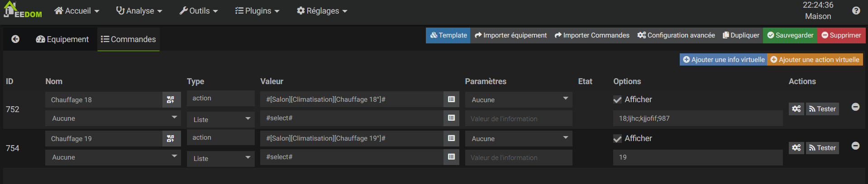Click the Sauvegarder button

tap(790, 35)
